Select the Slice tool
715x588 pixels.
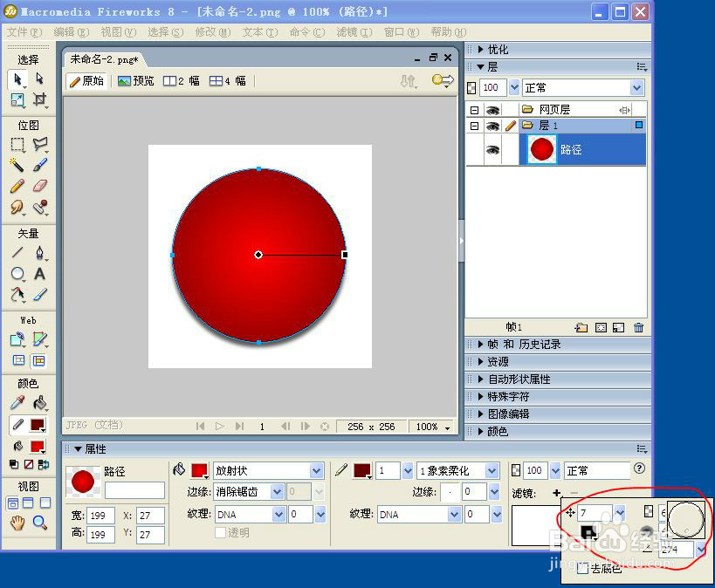(39, 339)
